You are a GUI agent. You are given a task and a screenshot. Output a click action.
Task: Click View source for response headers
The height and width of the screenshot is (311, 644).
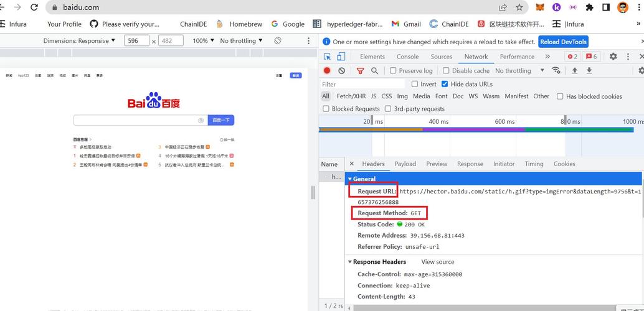click(x=438, y=262)
